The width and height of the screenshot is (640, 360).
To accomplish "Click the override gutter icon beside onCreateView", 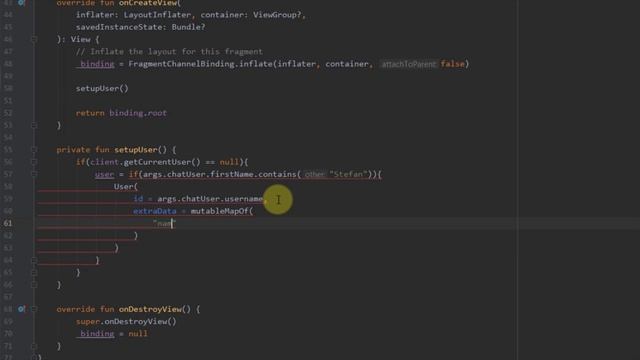I will [21, 2].
